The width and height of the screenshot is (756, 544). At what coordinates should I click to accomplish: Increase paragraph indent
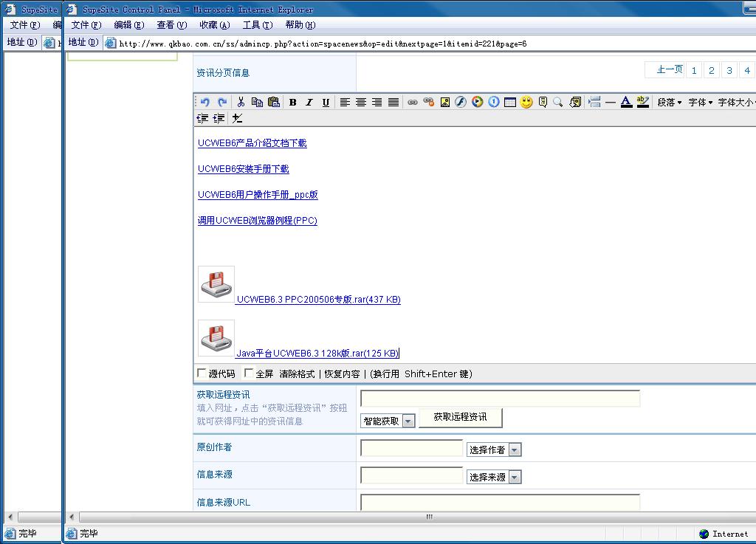click(x=219, y=119)
